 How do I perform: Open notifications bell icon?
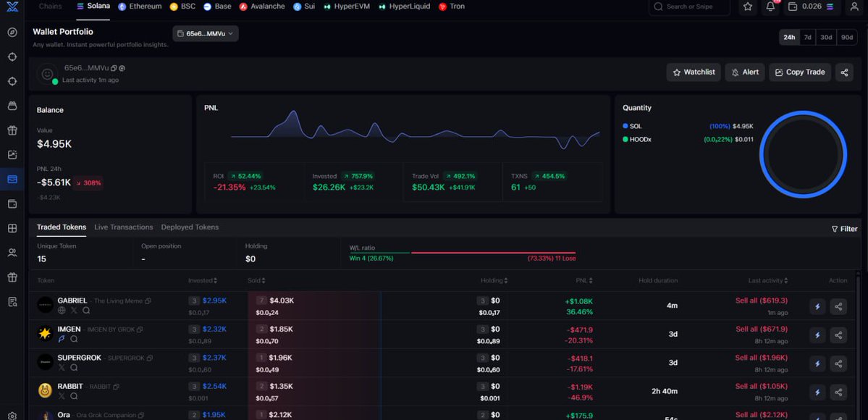coord(770,7)
